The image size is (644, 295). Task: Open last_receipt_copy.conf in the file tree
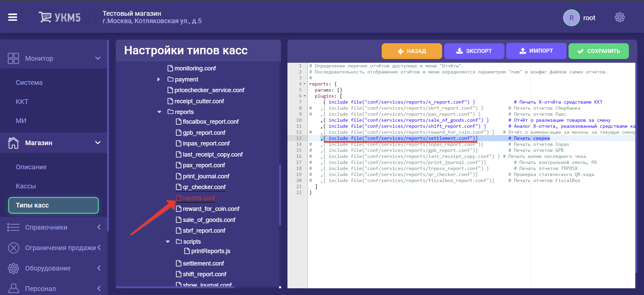pyautogui.click(x=213, y=155)
